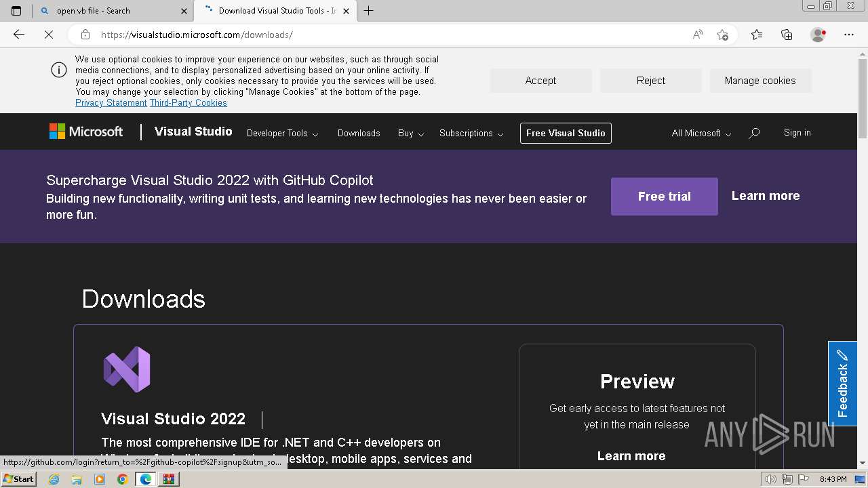Click Learn more under Preview
The image size is (868, 488).
tap(631, 456)
